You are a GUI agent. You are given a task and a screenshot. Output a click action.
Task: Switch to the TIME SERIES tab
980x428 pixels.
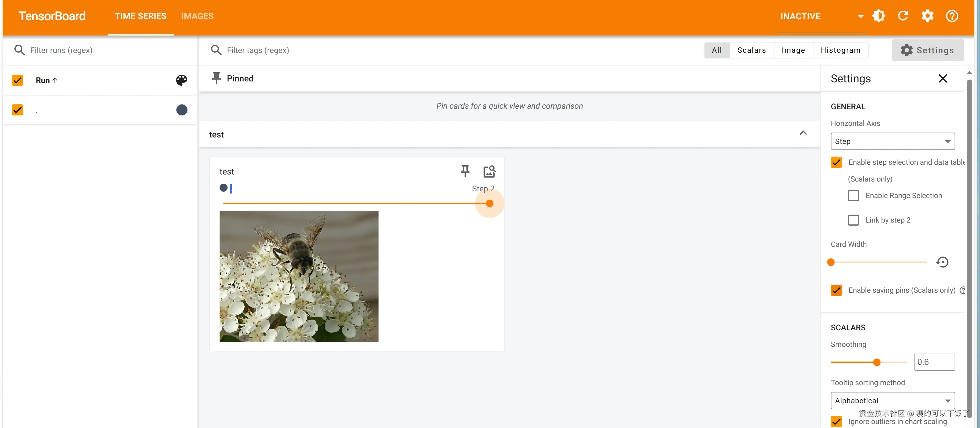pyautogui.click(x=141, y=16)
